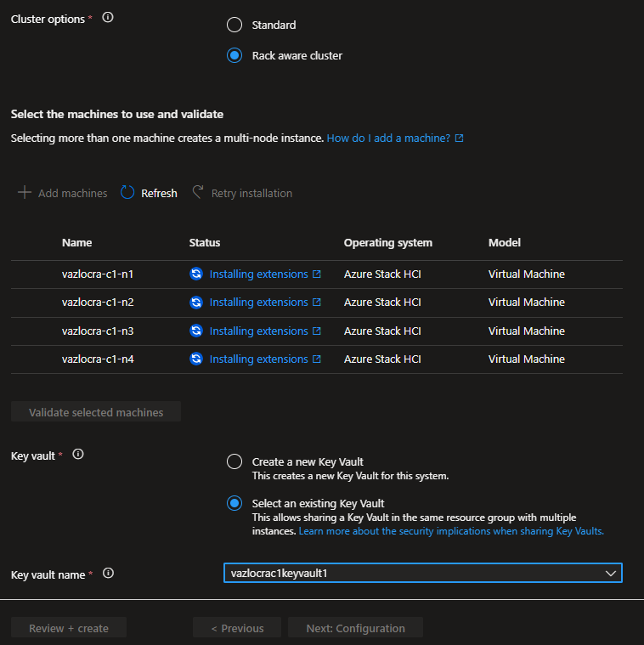
Task: Open the Key vault name dropdown
Action: (421, 573)
